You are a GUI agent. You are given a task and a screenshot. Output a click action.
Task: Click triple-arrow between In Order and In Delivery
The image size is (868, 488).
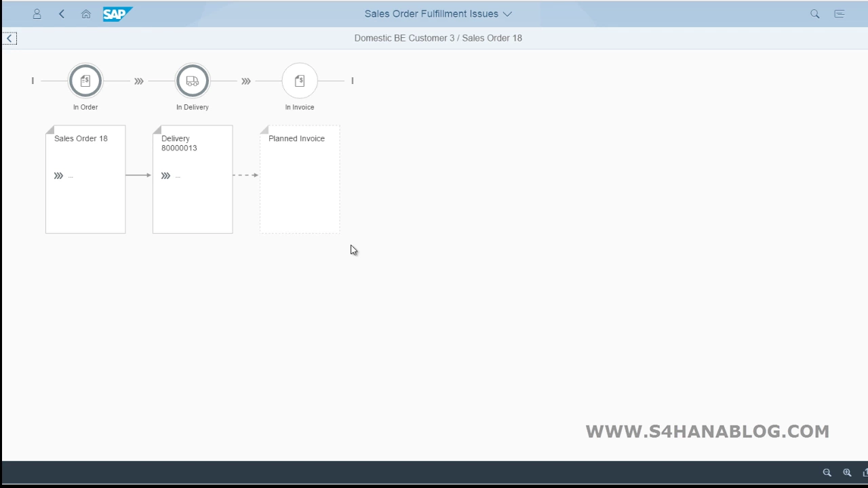point(139,81)
